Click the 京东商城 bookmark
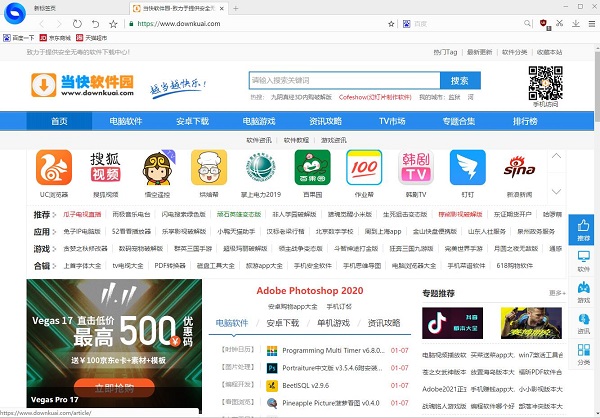Viewport: 600px width, 418px height. pos(55,38)
